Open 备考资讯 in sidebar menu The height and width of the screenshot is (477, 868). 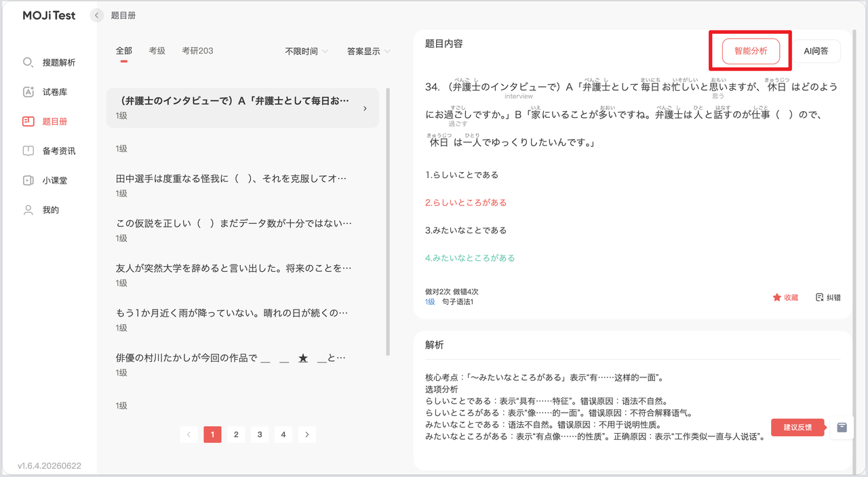[x=59, y=151]
